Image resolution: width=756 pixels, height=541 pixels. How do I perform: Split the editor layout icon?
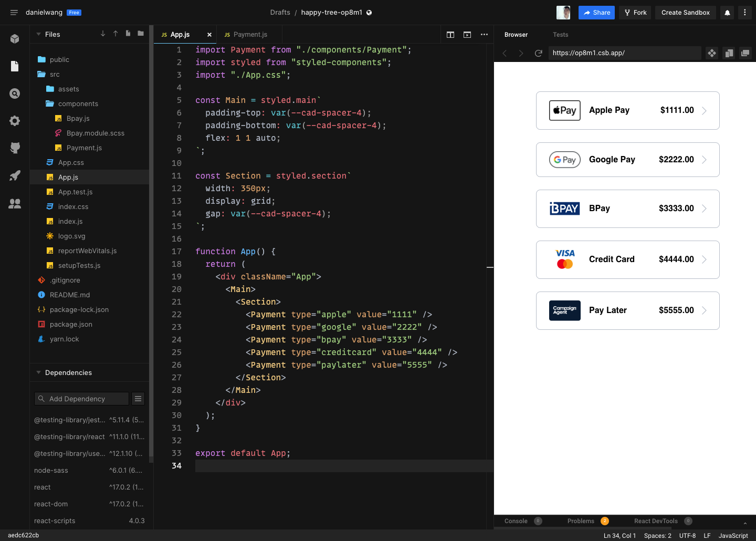click(x=450, y=35)
